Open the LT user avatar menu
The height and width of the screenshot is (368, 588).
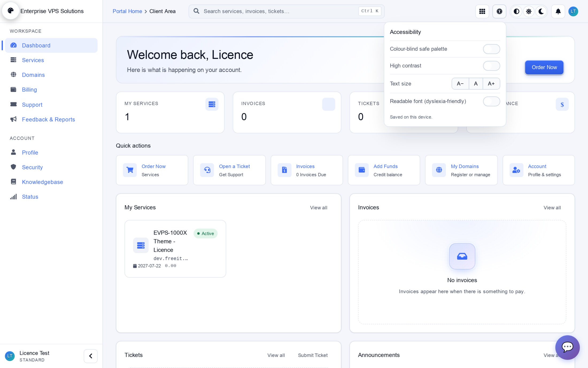tap(573, 11)
